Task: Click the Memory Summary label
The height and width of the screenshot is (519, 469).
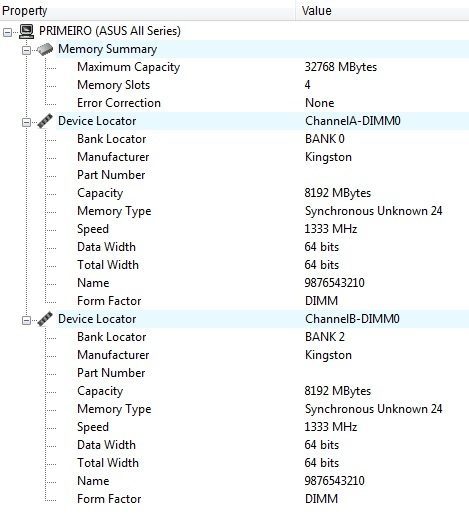Action: pyautogui.click(x=107, y=49)
